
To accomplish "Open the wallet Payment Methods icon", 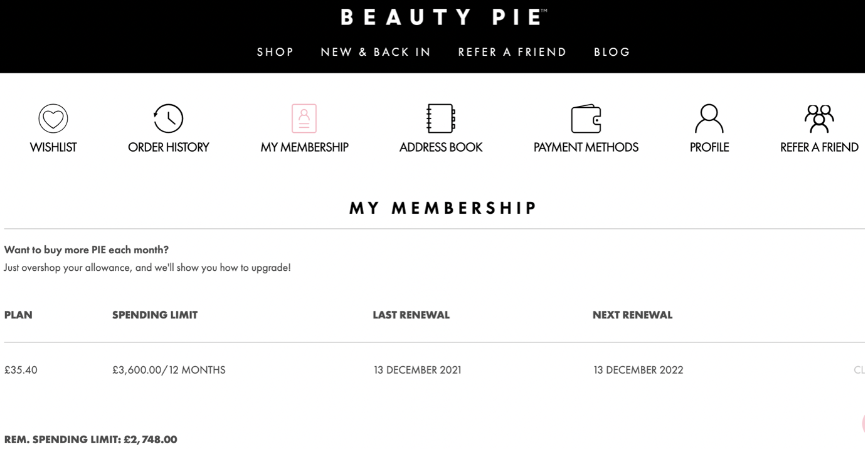I will pos(586,118).
